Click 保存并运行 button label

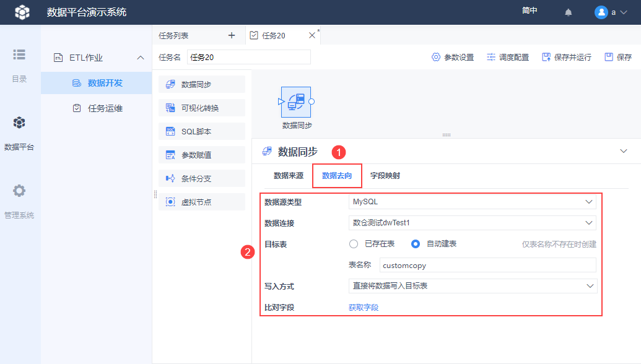pyautogui.click(x=573, y=58)
